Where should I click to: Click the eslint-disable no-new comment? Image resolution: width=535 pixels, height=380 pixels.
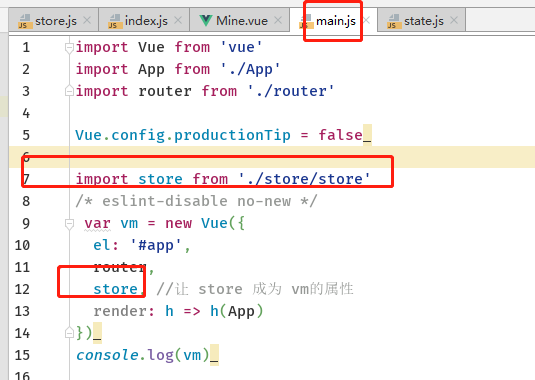coord(196,201)
